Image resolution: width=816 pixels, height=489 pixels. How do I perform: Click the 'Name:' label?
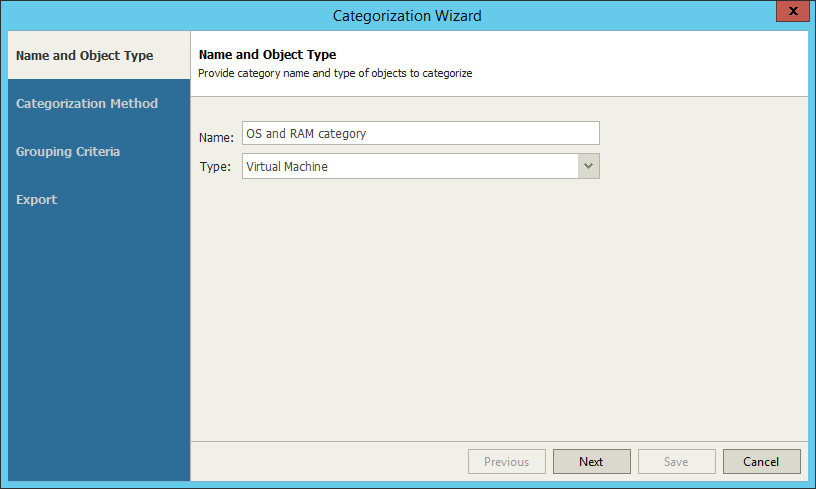(216, 137)
